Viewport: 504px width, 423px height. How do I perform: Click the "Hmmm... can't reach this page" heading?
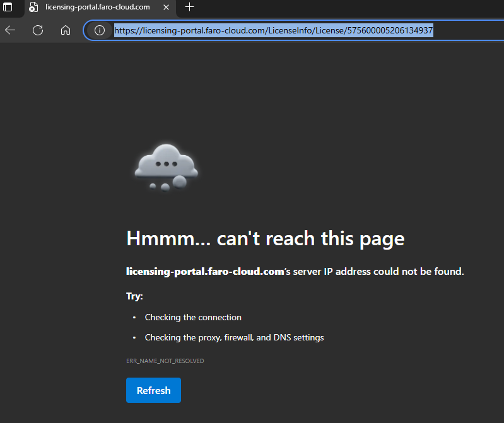(x=265, y=238)
